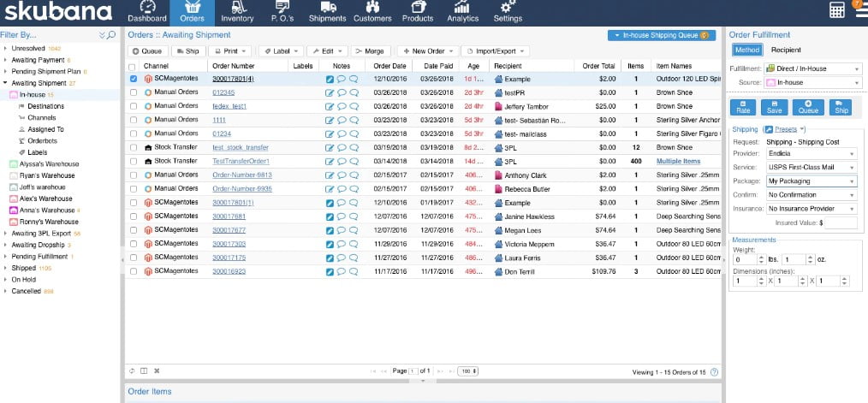Click the Insured Value input field
The height and width of the screenshot is (403, 868).
pyautogui.click(x=841, y=222)
